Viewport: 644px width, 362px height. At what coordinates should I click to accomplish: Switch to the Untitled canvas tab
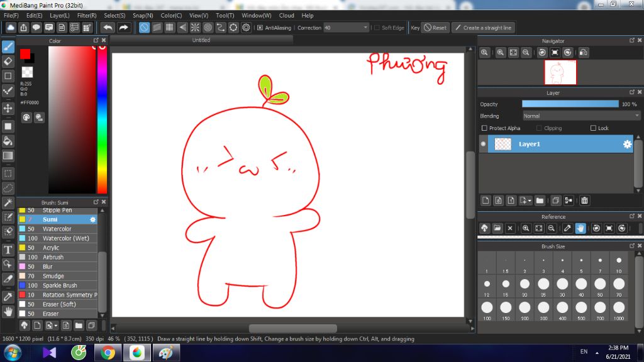click(201, 40)
